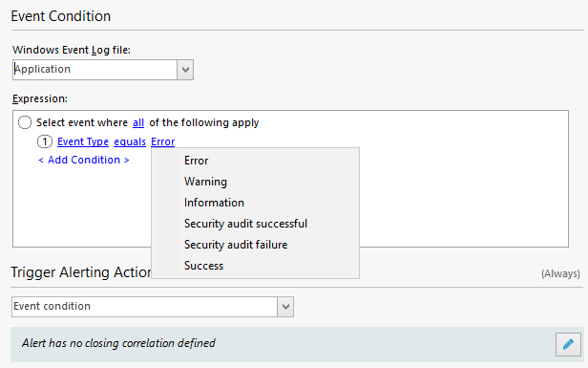The width and height of the screenshot is (588, 368).
Task: Open the Windows Event Log file dropdown arrow
Action: 185,70
